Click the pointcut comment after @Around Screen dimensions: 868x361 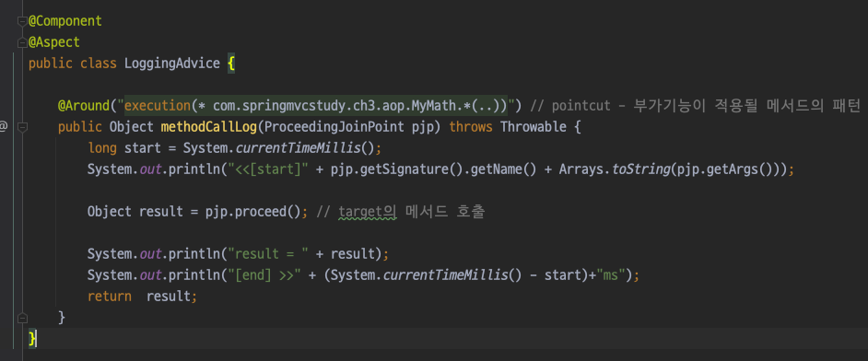click(696, 105)
